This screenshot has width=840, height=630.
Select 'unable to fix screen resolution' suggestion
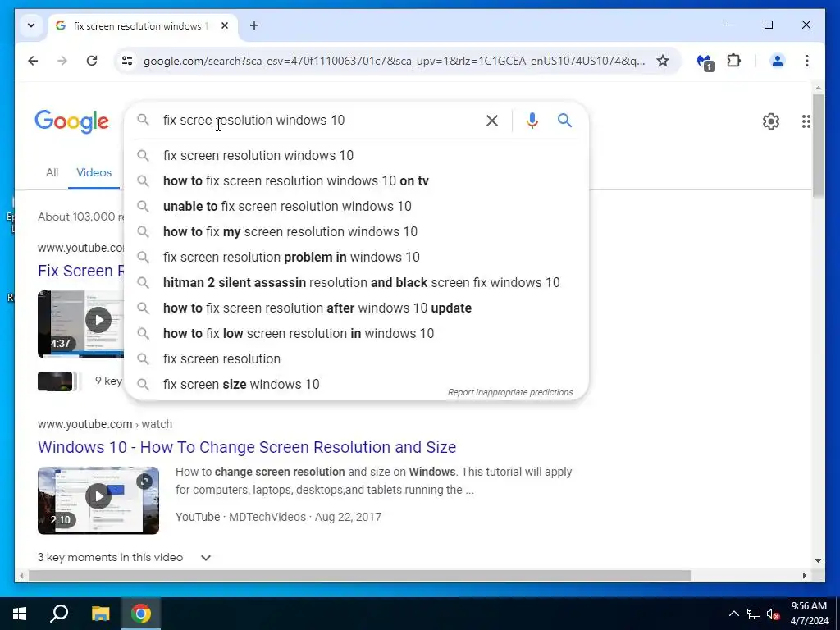click(356, 206)
